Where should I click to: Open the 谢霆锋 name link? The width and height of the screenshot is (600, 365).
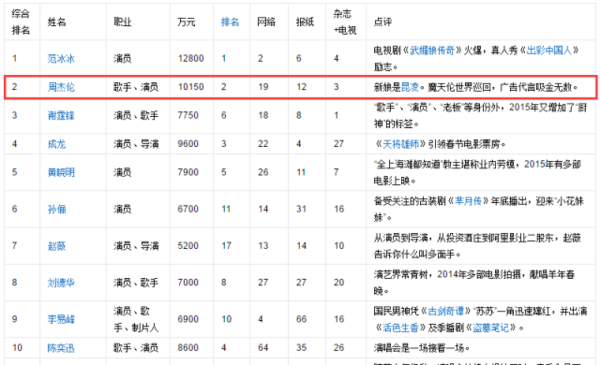61,116
